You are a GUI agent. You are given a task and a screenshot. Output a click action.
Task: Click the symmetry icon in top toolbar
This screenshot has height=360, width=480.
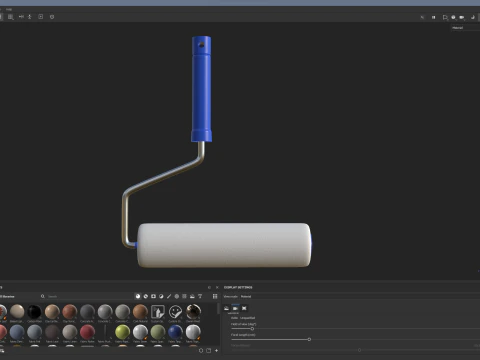(x=21, y=17)
